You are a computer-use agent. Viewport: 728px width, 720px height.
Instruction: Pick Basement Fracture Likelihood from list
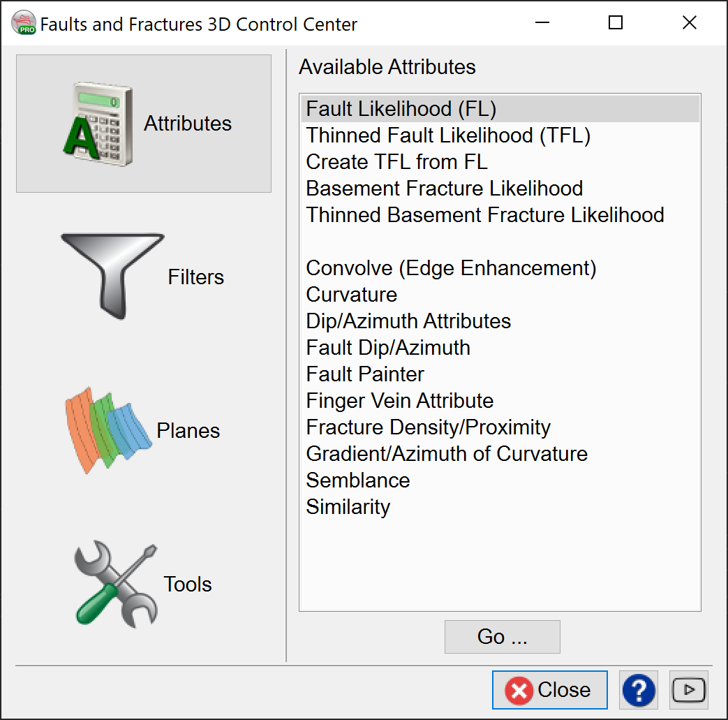pyautogui.click(x=444, y=189)
